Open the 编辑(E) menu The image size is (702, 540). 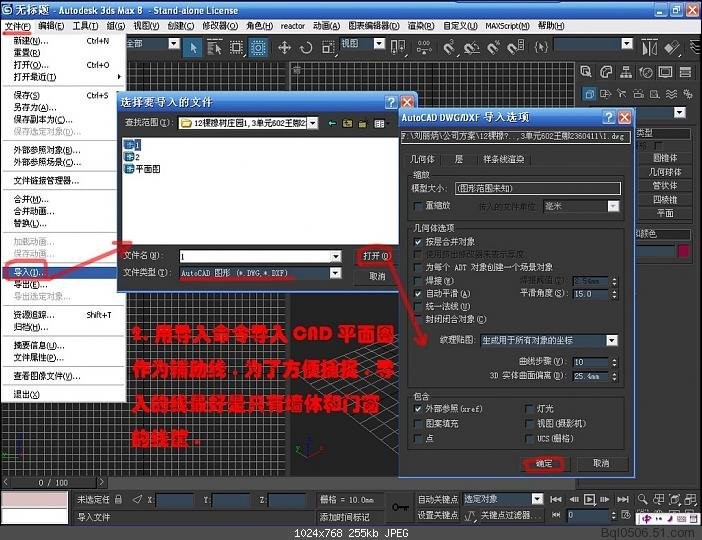click(51, 26)
